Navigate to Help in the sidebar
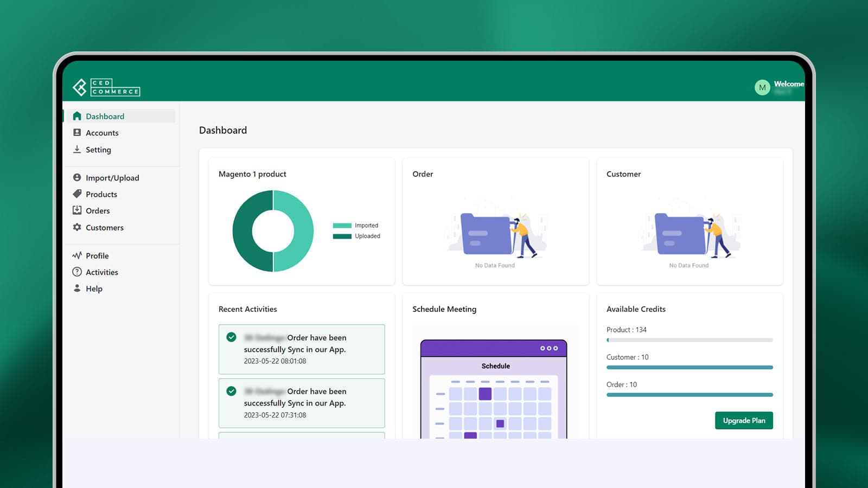 click(x=94, y=288)
